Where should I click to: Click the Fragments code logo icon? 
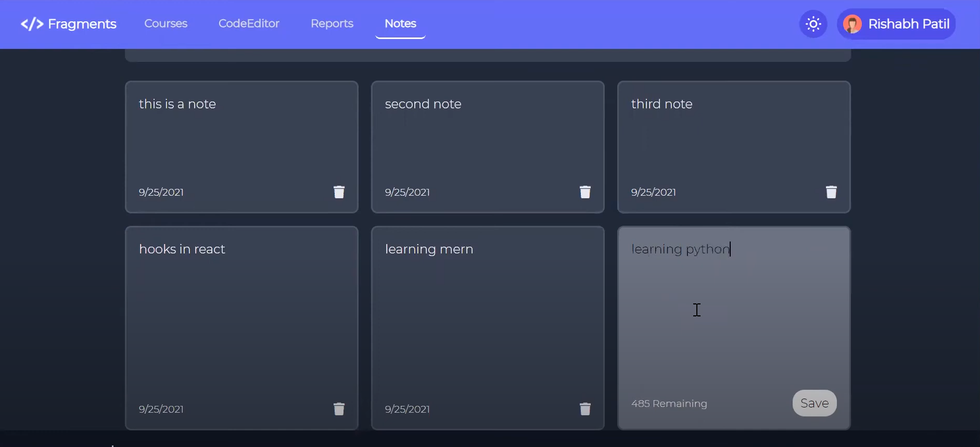[x=32, y=24]
